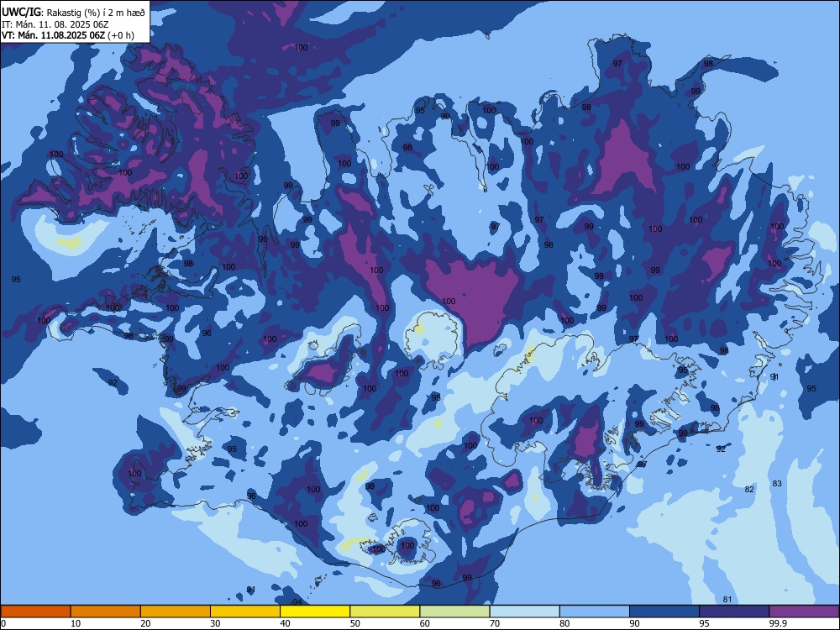Screen dimensions: 840x630
Task: Click the 'VT: Mán. 11.08.2025 06Z (+0 h)' line
Action: [x=67, y=35]
